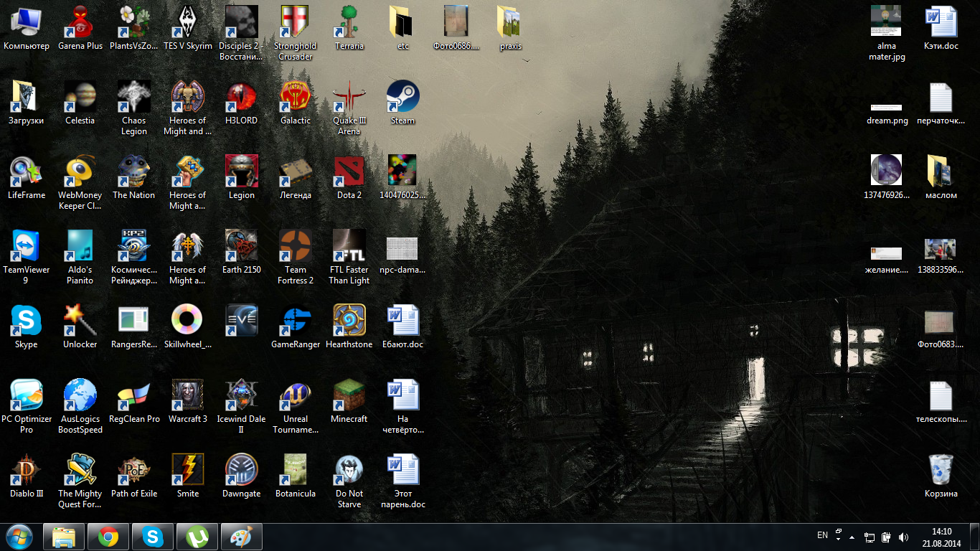Click the Dota 2 desktop icon
Viewport: 980px width, 551px height.
pyautogui.click(x=349, y=177)
